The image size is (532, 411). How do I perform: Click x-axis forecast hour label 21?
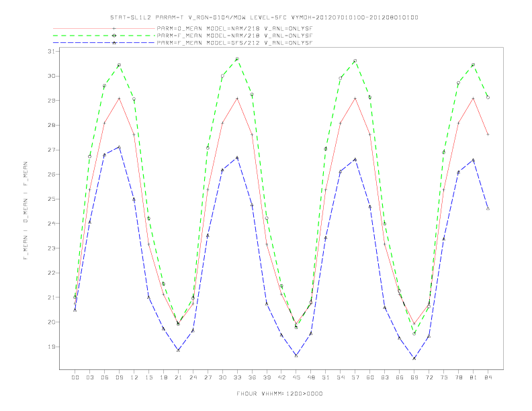[178, 377]
